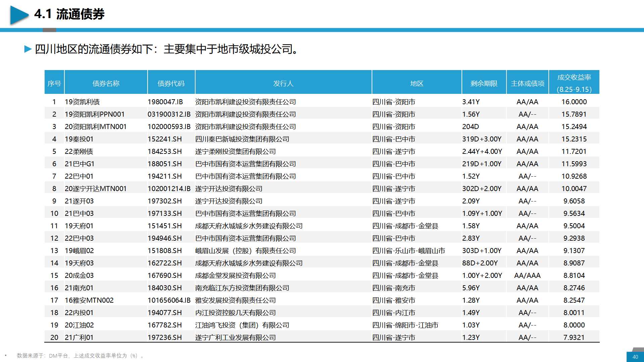Select bond code '102001214.IB'
The height and width of the screenshot is (362, 644).
169,189
